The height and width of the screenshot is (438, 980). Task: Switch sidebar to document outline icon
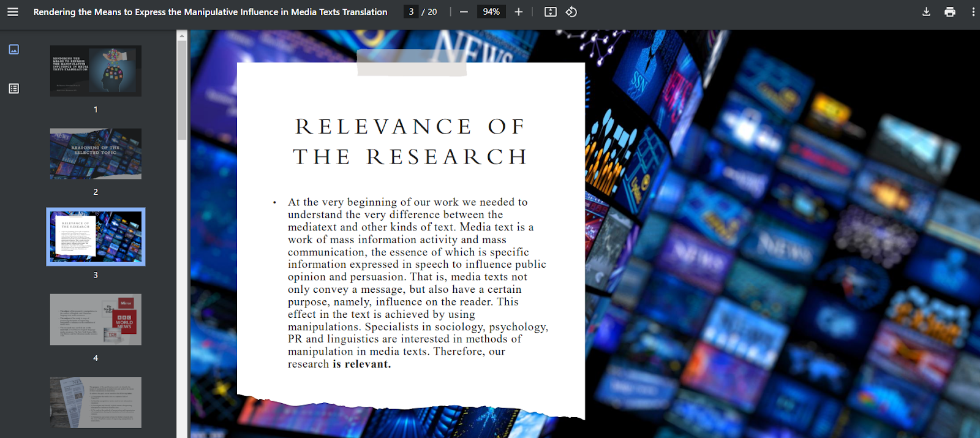pos(14,88)
